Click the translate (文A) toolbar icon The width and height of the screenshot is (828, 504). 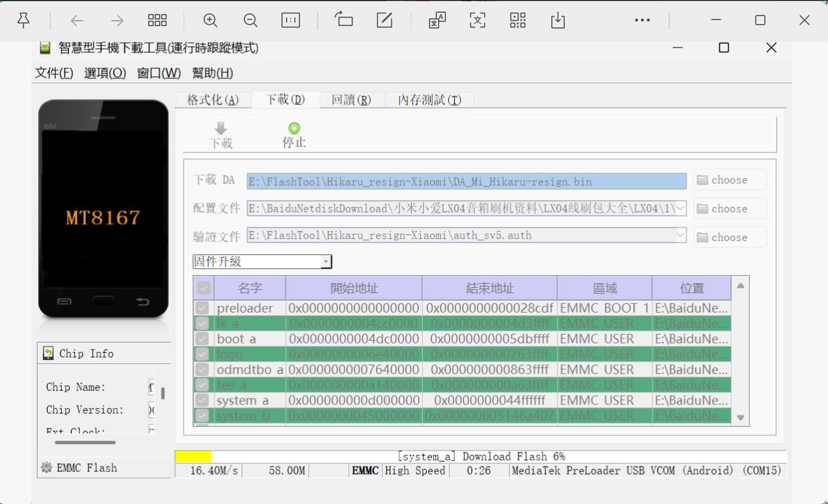[x=437, y=20]
